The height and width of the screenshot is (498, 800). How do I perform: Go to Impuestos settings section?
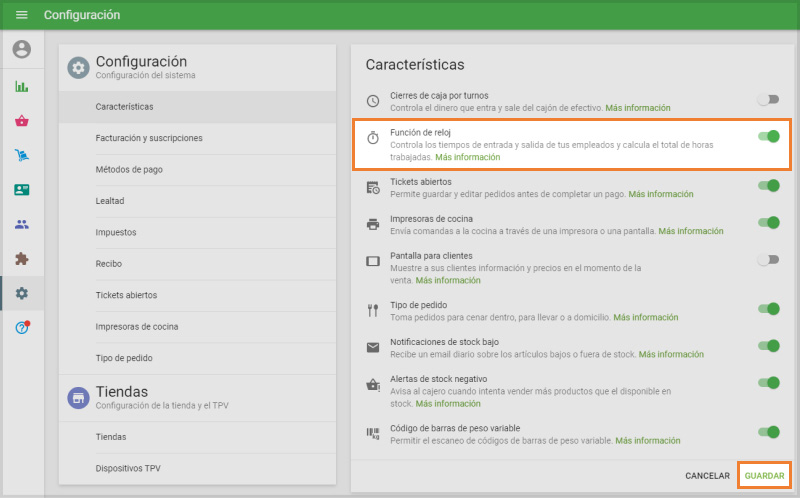[116, 232]
